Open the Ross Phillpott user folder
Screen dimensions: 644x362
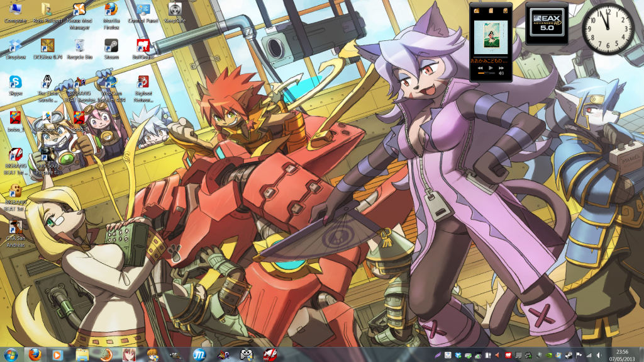coord(47,13)
